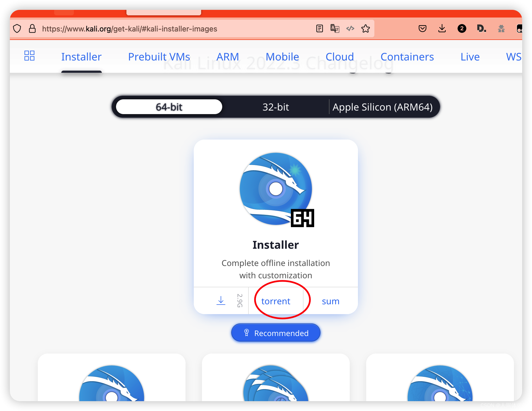Viewport: 532px width, 411px height.
Task: Click the download arrow icon for Installer
Action: coord(221,300)
